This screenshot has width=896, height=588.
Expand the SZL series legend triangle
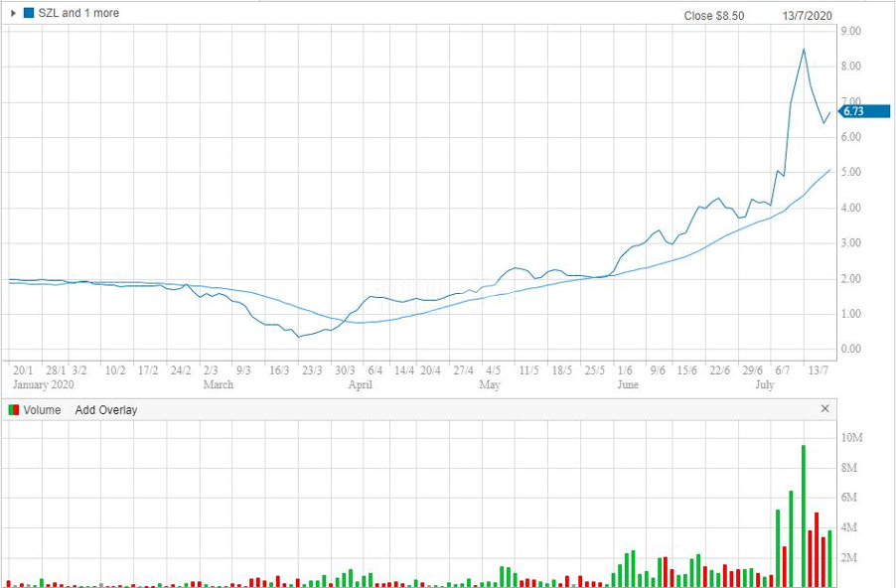pos(13,13)
